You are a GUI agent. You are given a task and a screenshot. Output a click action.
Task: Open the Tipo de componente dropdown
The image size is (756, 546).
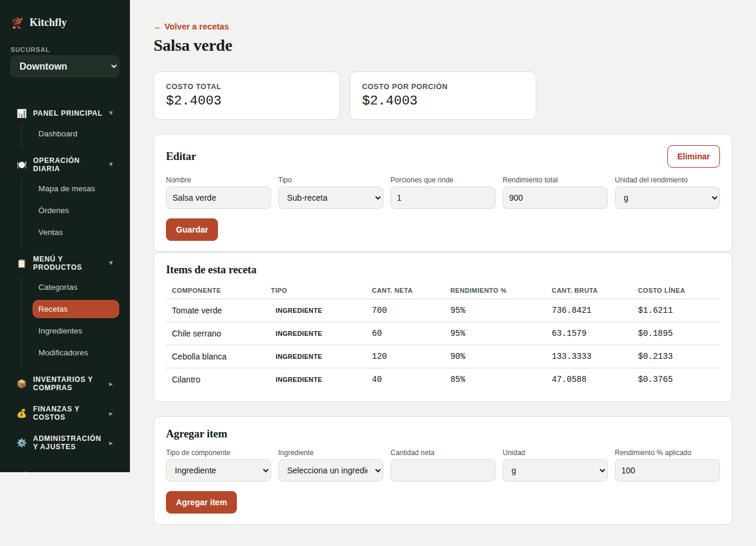point(219,470)
